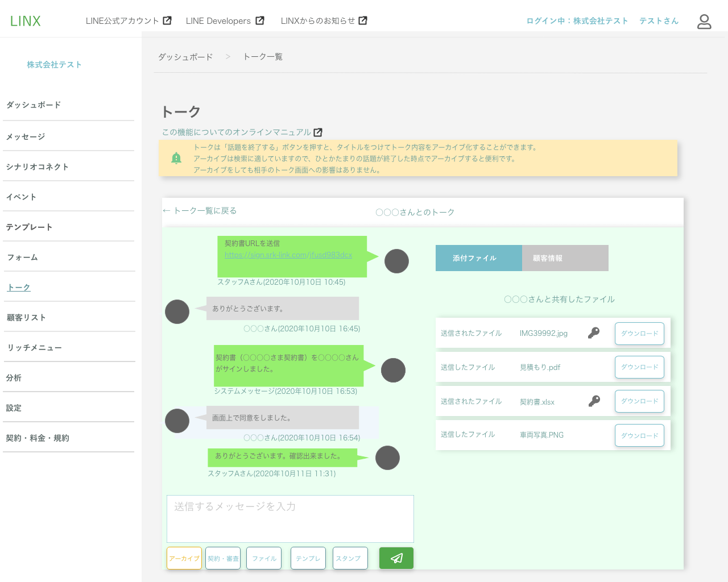Image resolution: width=728 pixels, height=582 pixels.
Task: Click external link icon after LINXからのお知らせ
Action: [363, 20]
